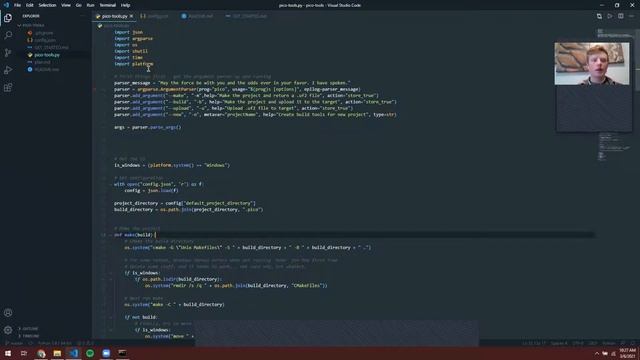
Task: Show hidden system tray icons
Action: click(597, 353)
